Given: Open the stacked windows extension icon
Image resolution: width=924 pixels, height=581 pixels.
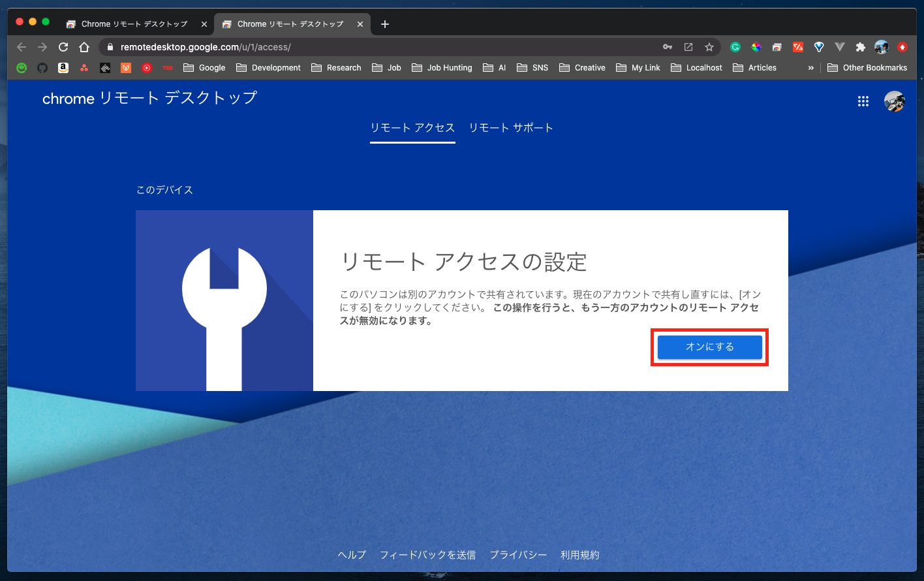Looking at the screenshot, I should pos(777,47).
